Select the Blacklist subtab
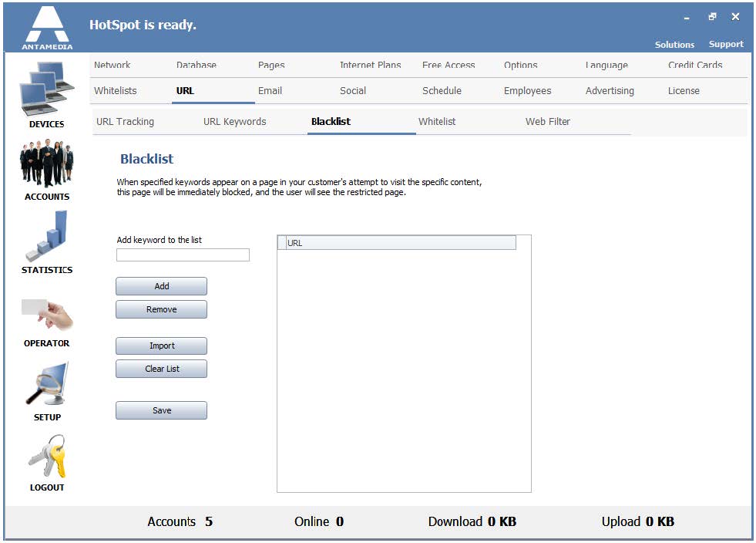Viewport: 756px width, 543px height. point(331,122)
